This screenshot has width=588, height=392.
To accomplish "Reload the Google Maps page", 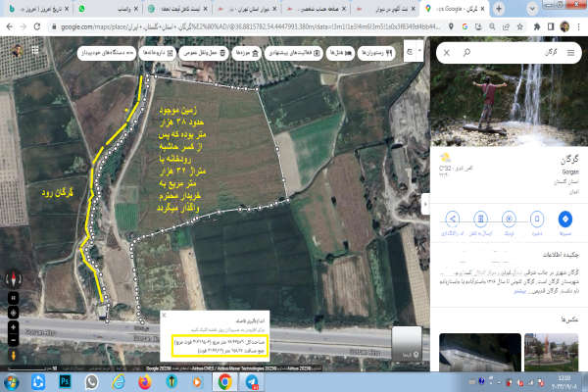I will (37, 26).
